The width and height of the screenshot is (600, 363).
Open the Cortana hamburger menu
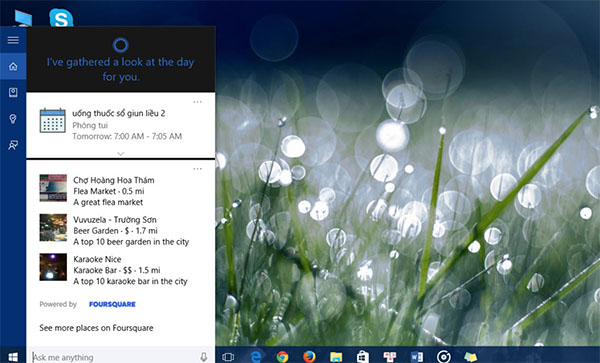click(13, 40)
